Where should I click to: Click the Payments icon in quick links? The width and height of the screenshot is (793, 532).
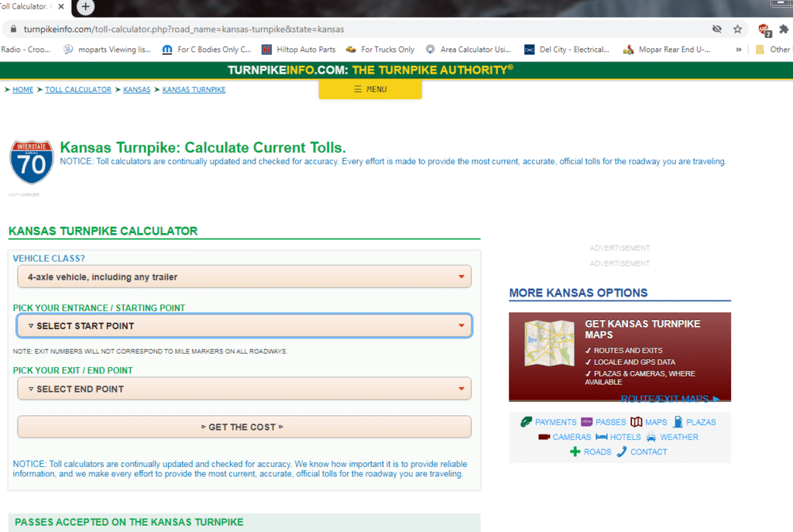[526, 422]
